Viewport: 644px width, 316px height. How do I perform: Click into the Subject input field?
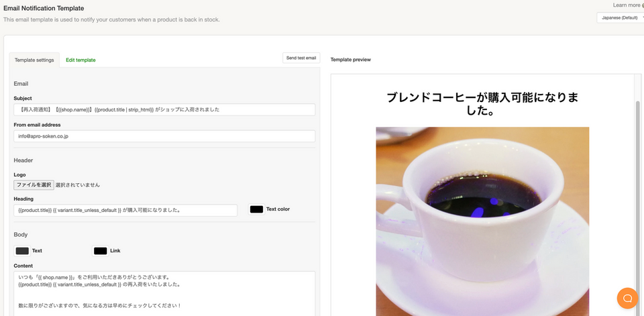pos(164,110)
